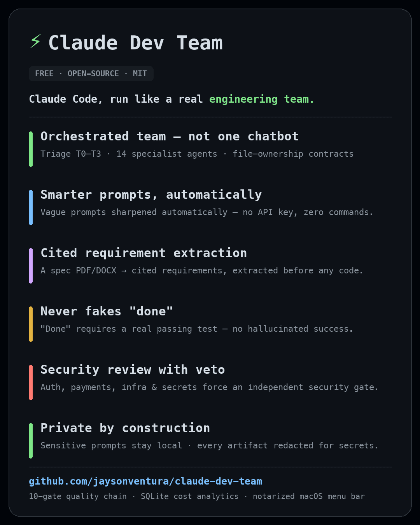420x525 pixels.
Task: Click the '10-gate quality chain' footer text
Action: pos(78,496)
